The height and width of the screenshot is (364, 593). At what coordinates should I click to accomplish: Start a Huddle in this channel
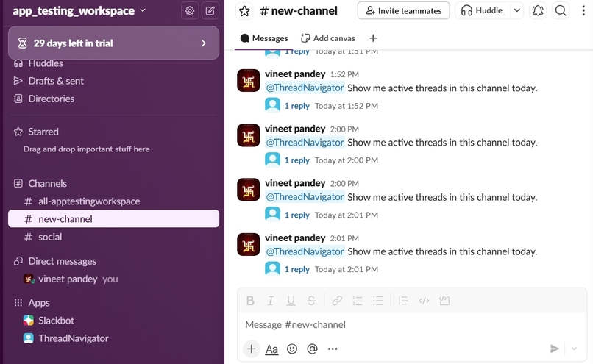(482, 10)
